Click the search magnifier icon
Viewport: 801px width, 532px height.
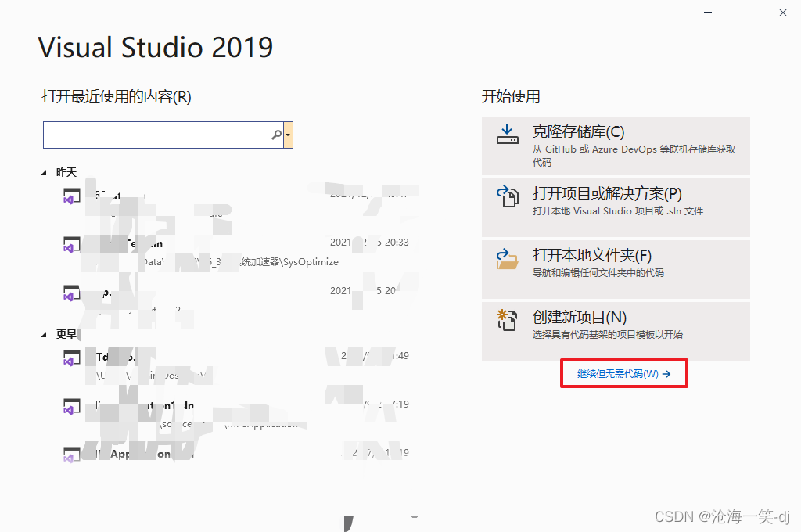click(276, 135)
